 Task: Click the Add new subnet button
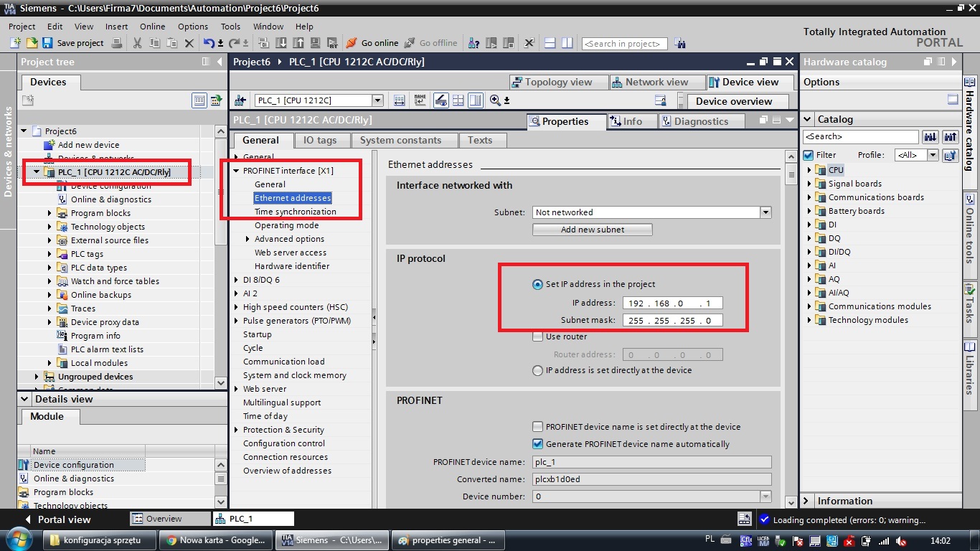(592, 230)
